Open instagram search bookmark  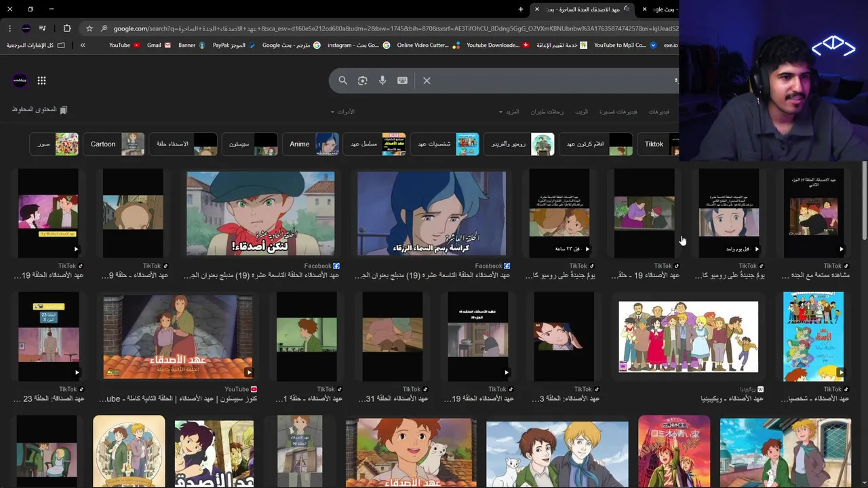tap(359, 45)
